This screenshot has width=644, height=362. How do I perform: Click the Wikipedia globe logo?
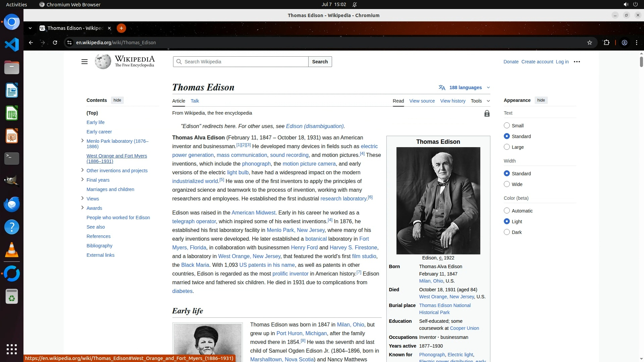pyautogui.click(x=103, y=62)
